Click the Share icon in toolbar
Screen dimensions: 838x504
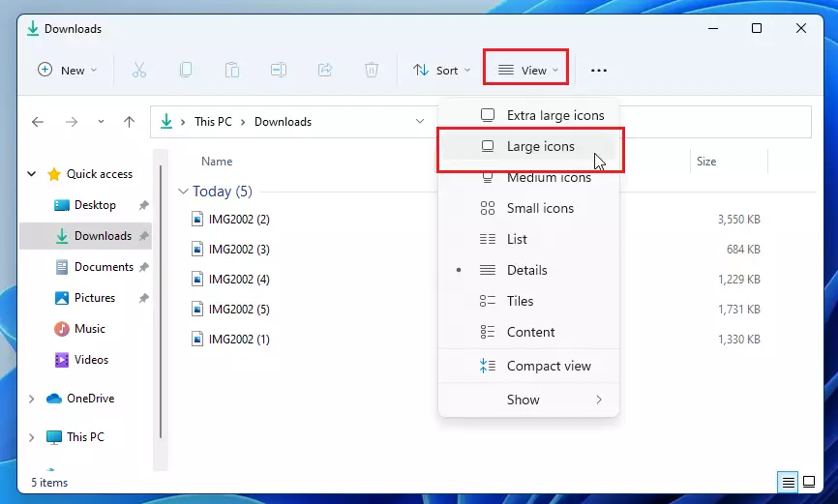pos(325,70)
